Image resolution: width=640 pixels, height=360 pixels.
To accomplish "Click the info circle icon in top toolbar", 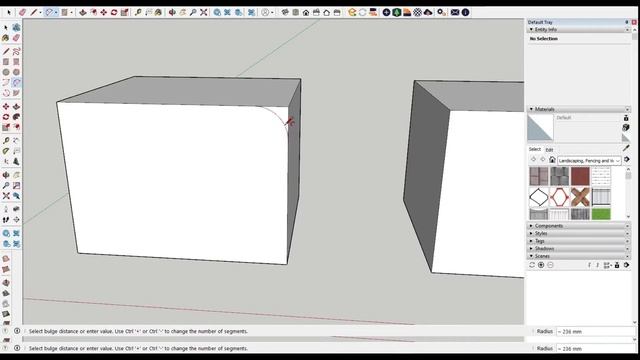I will (465, 13).
